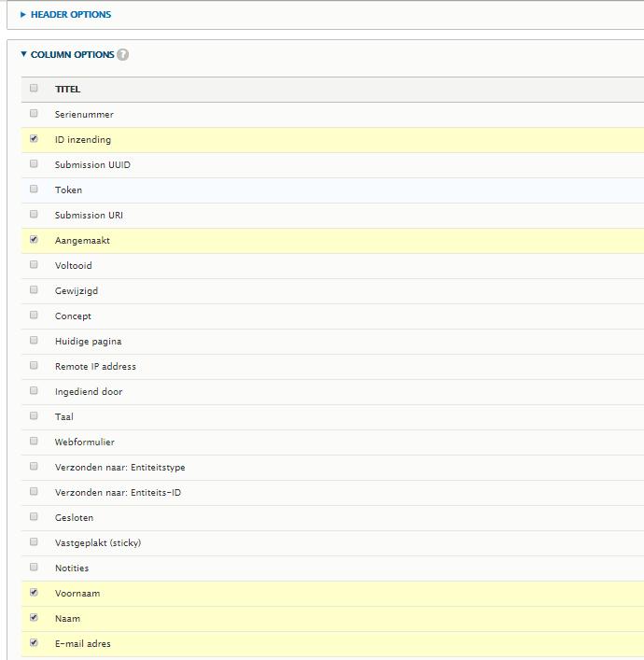Tick the Ingediend door checkbox
The image size is (644, 660).
point(35,391)
